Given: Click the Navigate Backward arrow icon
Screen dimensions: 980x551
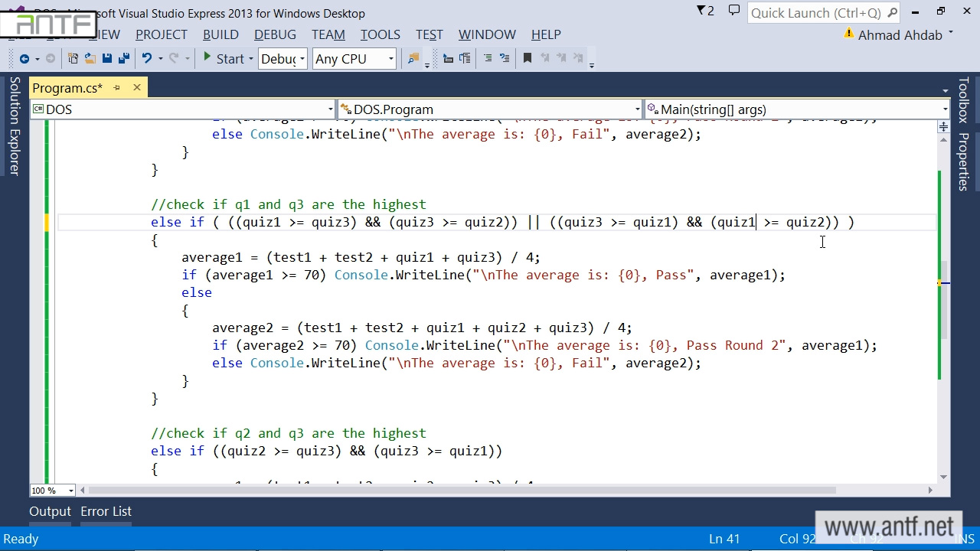Looking at the screenshot, I should click(x=24, y=59).
